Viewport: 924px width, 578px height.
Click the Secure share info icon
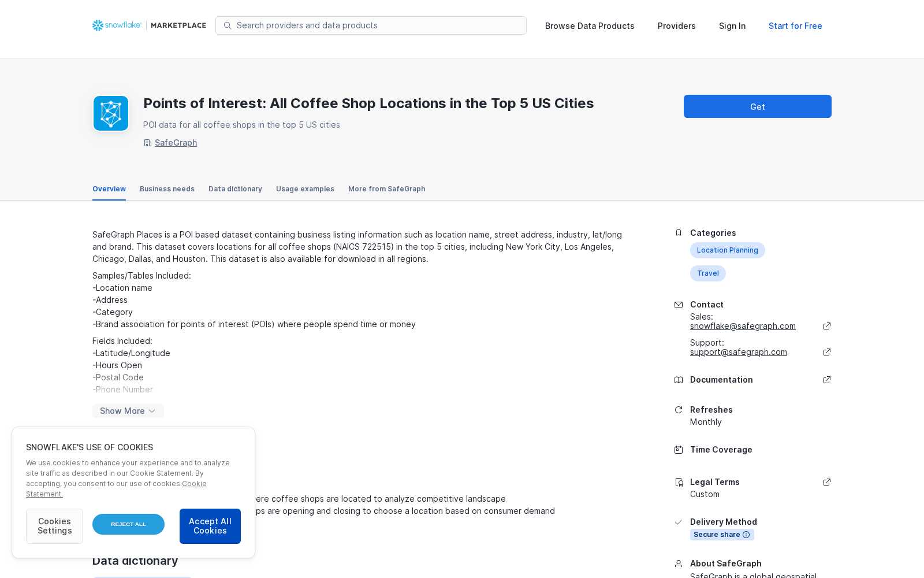coord(746,535)
